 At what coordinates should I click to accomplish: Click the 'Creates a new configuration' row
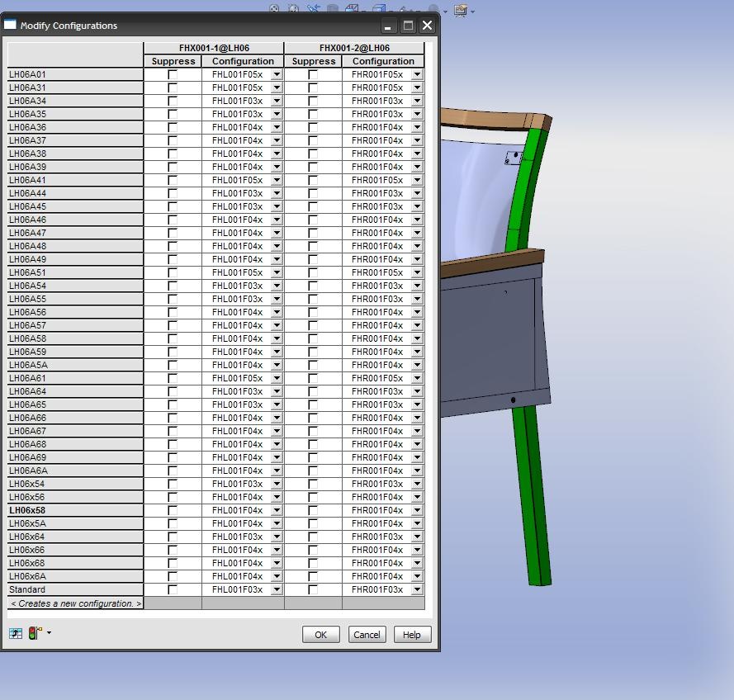(x=75, y=603)
